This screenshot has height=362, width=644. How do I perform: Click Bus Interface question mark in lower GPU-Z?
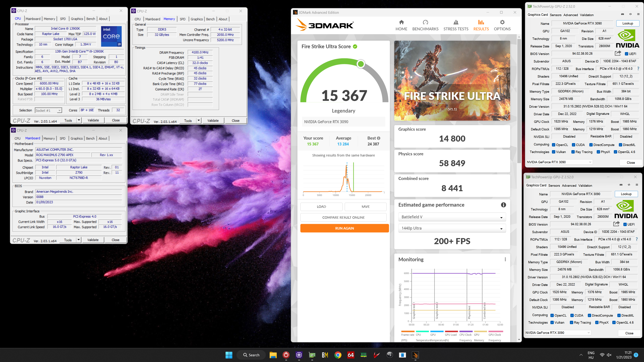637,239
